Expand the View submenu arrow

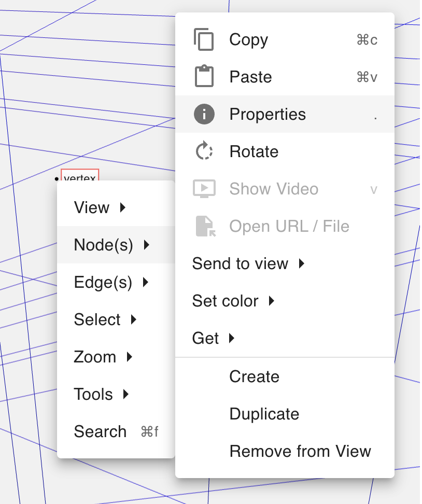point(123,207)
